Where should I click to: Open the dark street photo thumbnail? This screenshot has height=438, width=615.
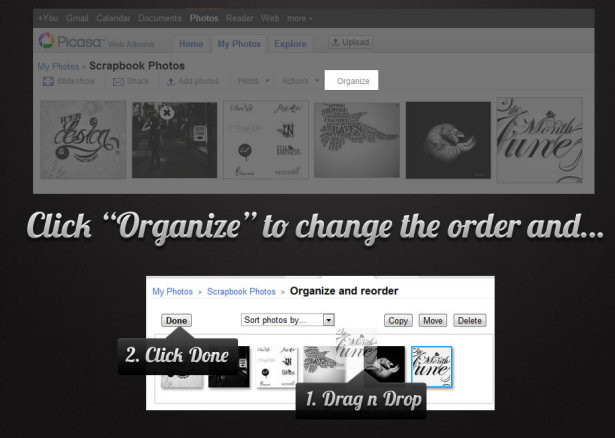pyautogui.click(x=175, y=140)
